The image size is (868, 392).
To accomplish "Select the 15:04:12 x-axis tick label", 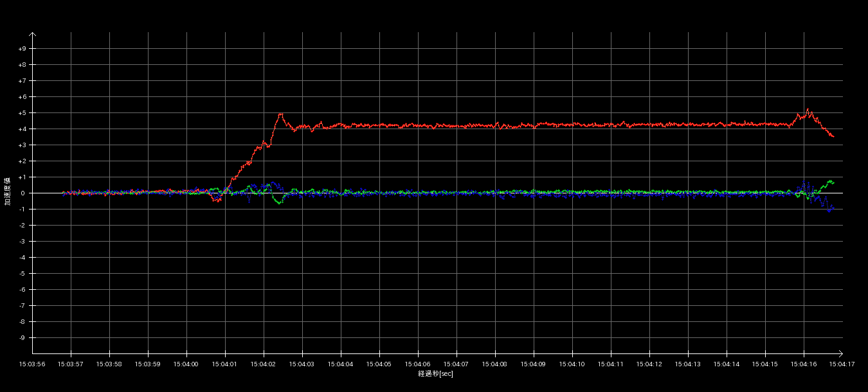I will coord(649,364).
